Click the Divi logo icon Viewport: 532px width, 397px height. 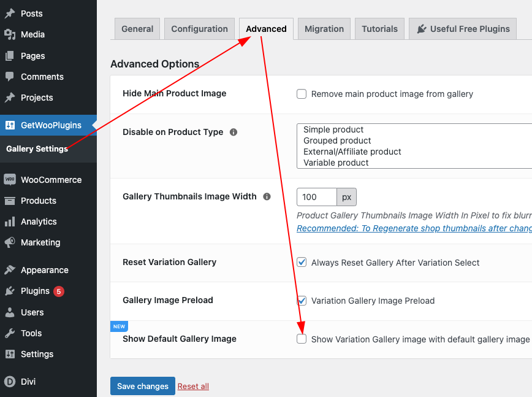click(x=10, y=382)
